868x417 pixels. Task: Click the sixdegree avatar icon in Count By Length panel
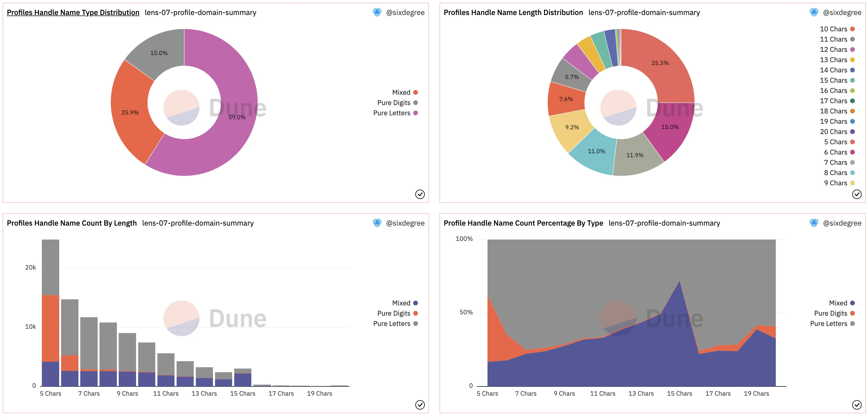click(377, 223)
